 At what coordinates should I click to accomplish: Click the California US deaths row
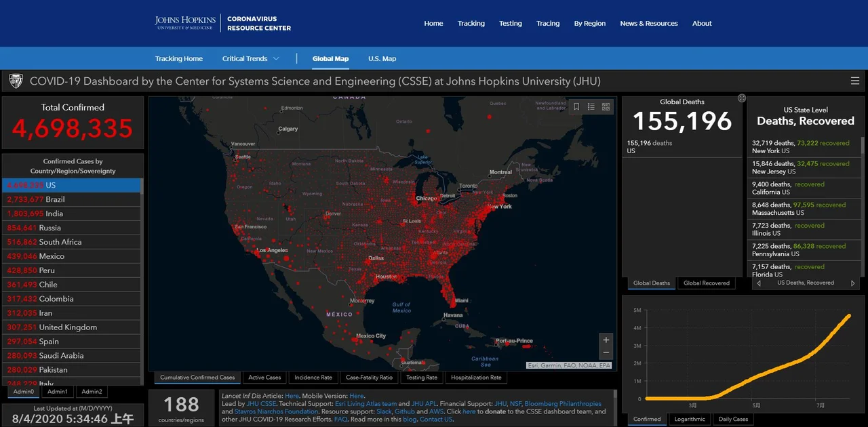(804, 188)
